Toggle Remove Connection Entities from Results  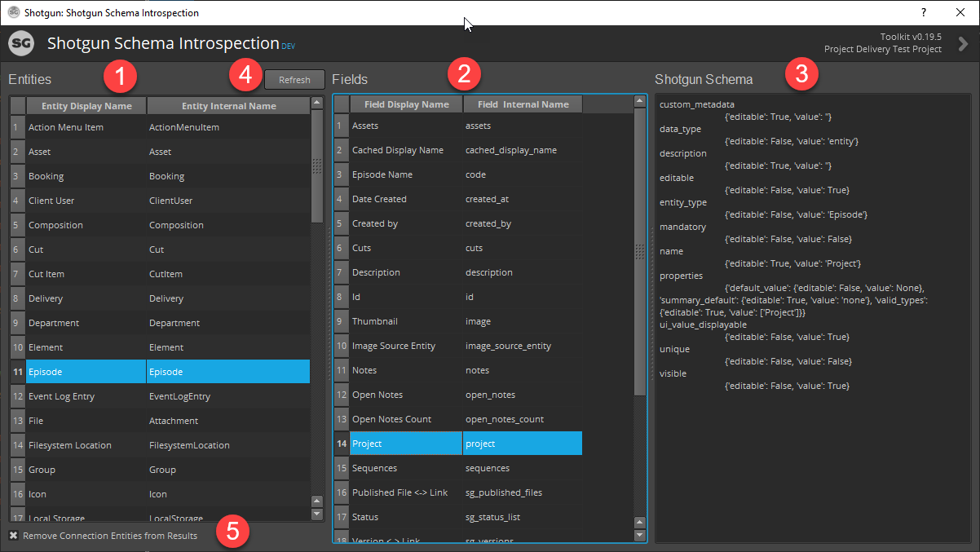pyautogui.click(x=103, y=536)
